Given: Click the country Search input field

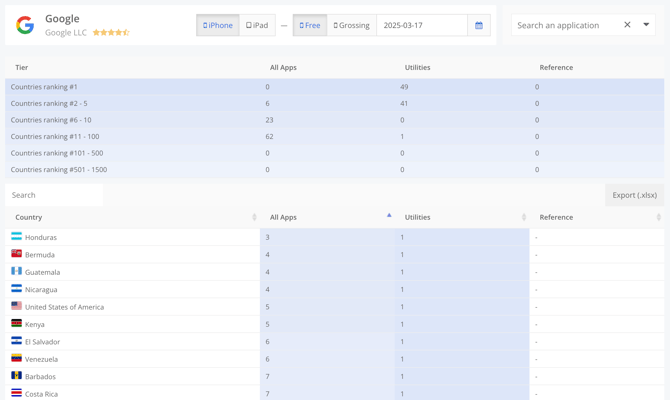Looking at the screenshot, I should point(54,195).
